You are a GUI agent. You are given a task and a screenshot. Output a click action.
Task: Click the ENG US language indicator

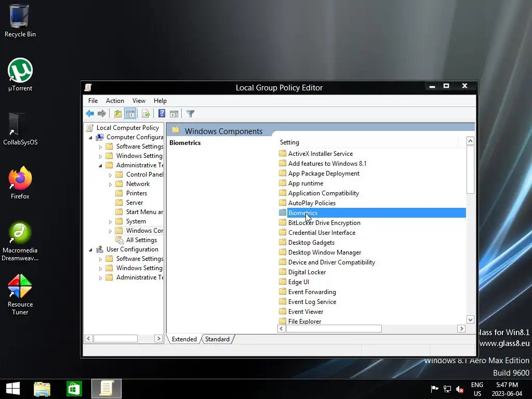pos(477,389)
